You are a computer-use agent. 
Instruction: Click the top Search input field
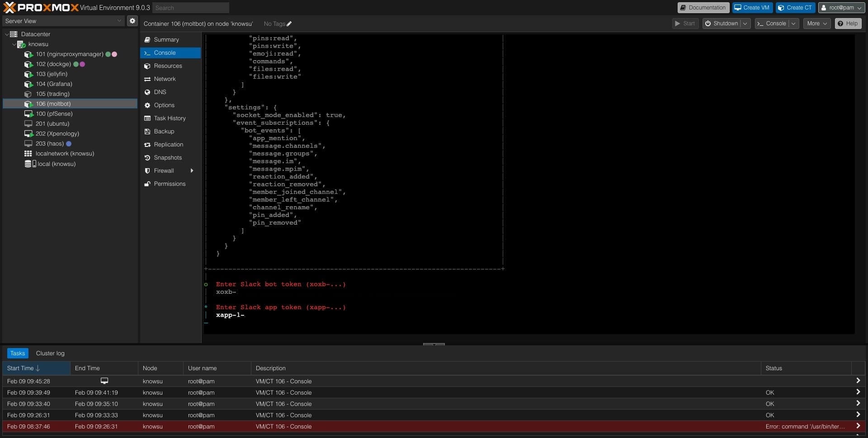pos(190,8)
